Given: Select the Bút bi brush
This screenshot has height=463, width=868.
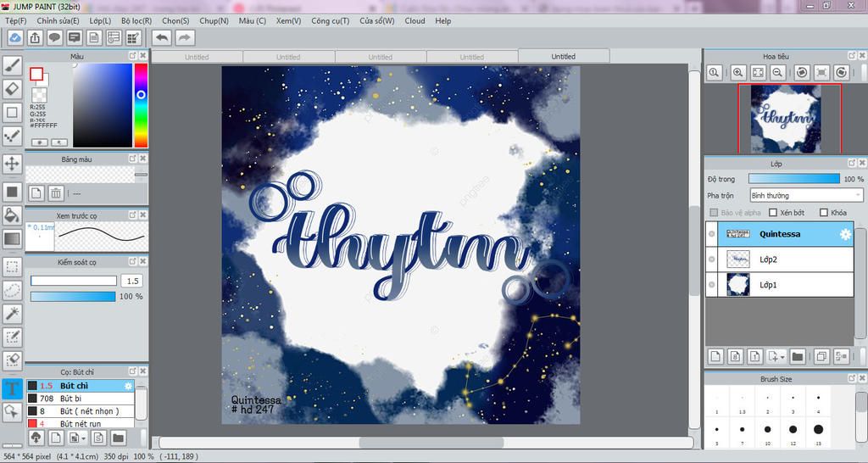Looking at the screenshot, I should [x=81, y=399].
